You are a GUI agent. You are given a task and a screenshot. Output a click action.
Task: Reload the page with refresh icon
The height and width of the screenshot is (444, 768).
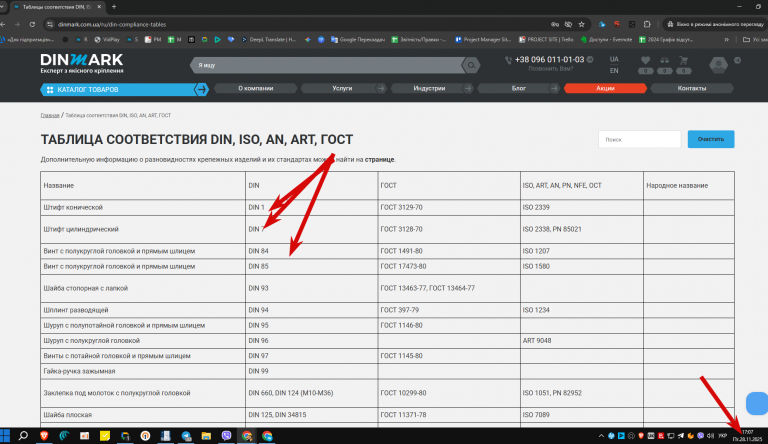coord(32,25)
